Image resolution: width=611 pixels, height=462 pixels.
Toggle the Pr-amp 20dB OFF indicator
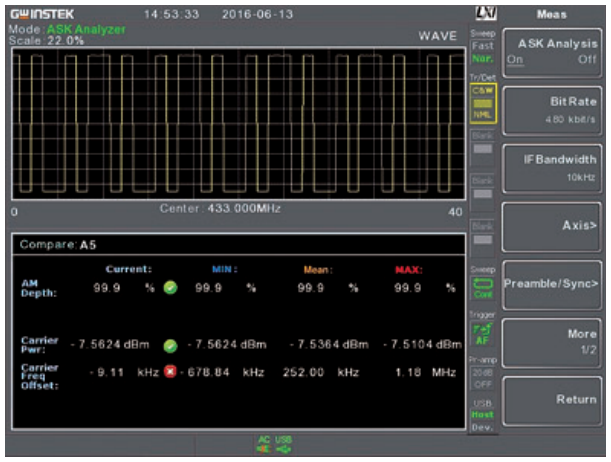[x=483, y=378]
